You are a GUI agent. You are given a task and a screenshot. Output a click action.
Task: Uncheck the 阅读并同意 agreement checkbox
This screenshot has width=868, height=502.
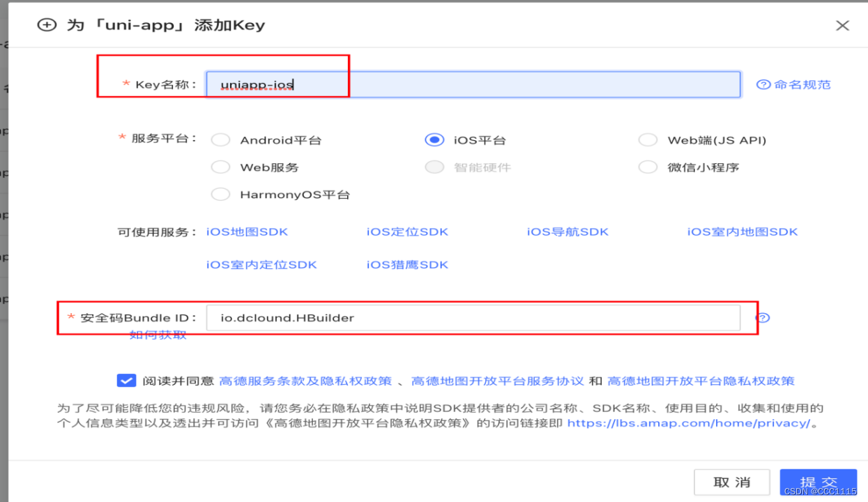pyautogui.click(x=126, y=381)
